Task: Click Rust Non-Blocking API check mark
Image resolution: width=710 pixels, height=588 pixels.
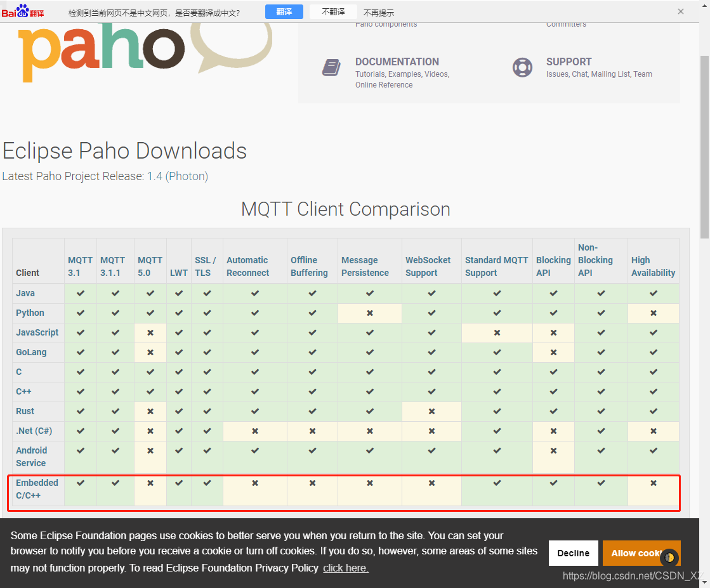Action: point(601,411)
